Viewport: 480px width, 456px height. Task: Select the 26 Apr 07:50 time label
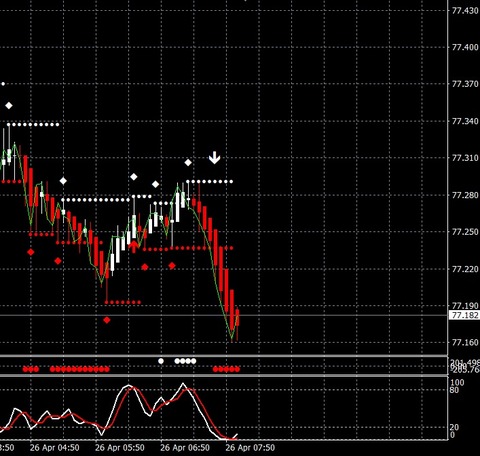click(250, 448)
